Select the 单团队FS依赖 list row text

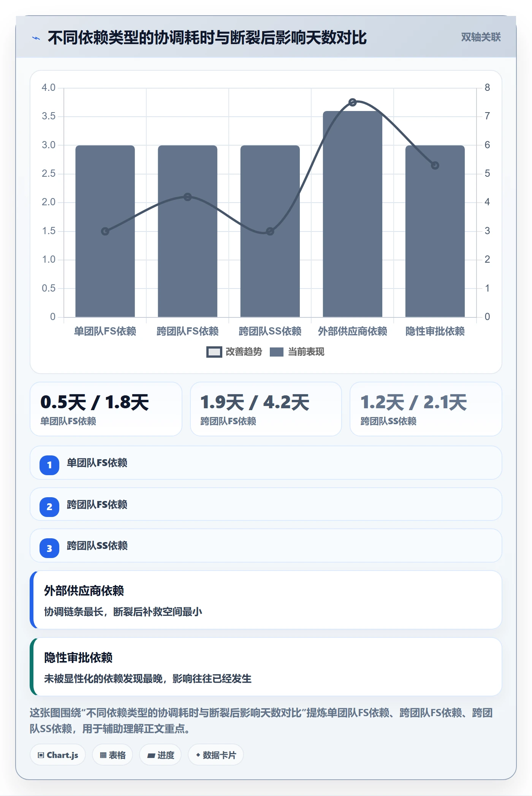[97, 463]
